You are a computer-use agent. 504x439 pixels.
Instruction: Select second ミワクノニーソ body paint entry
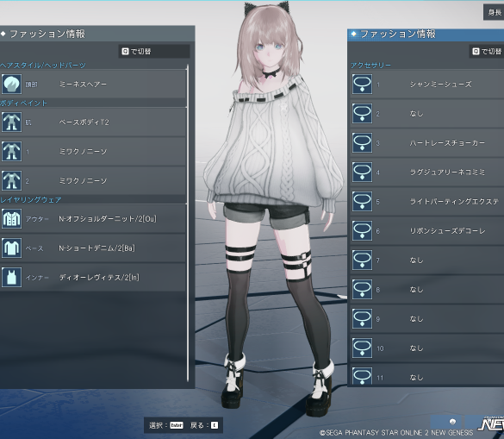pyautogui.click(x=93, y=180)
